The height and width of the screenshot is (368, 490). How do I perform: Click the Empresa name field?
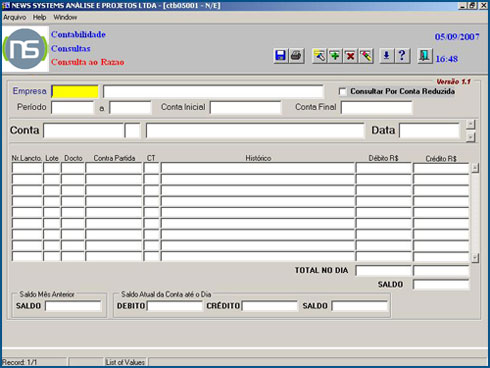click(x=213, y=91)
